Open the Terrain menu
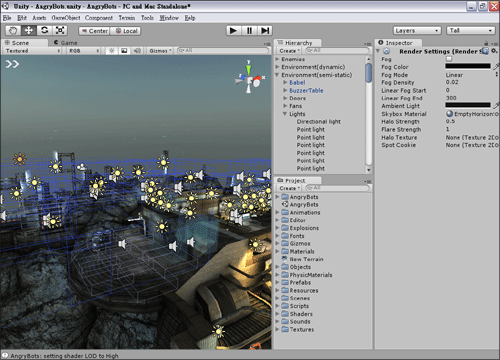 tap(127, 18)
